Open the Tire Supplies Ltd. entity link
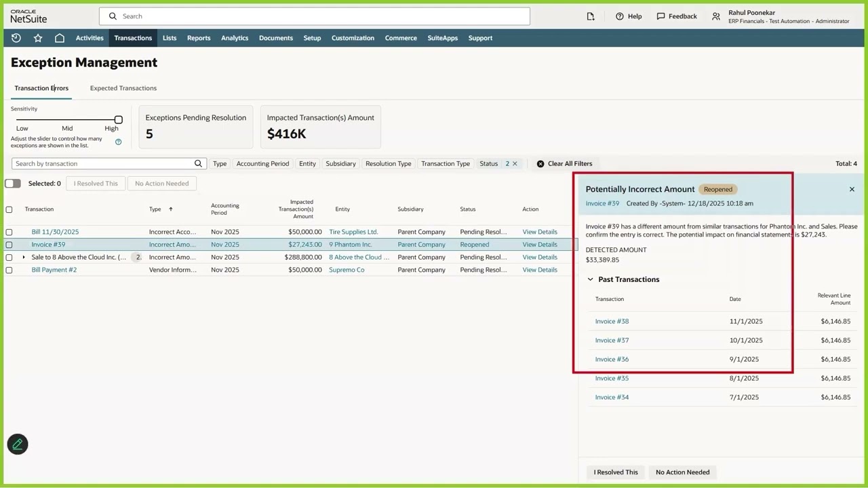Image resolution: width=868 pixels, height=488 pixels. [x=353, y=232]
